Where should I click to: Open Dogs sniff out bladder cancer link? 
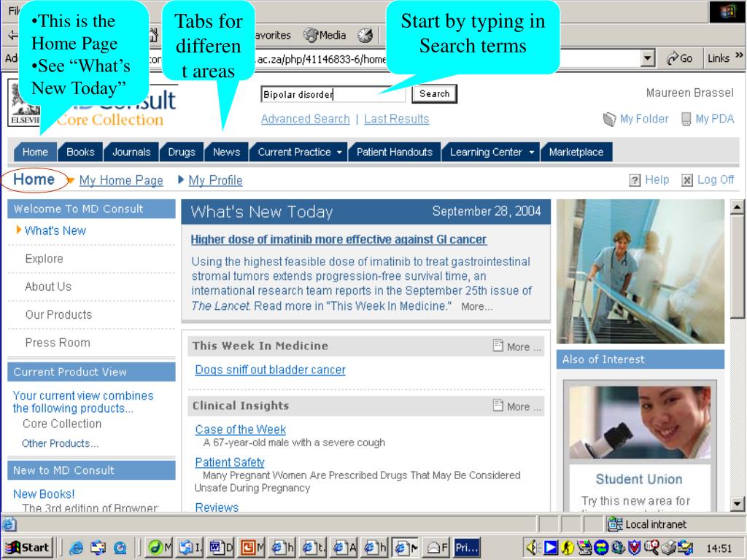click(x=270, y=370)
